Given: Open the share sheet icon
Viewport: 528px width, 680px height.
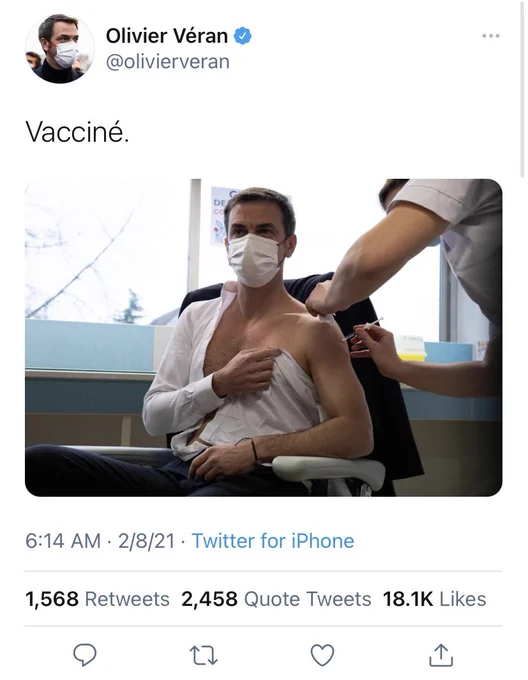Looking at the screenshot, I should (441, 655).
